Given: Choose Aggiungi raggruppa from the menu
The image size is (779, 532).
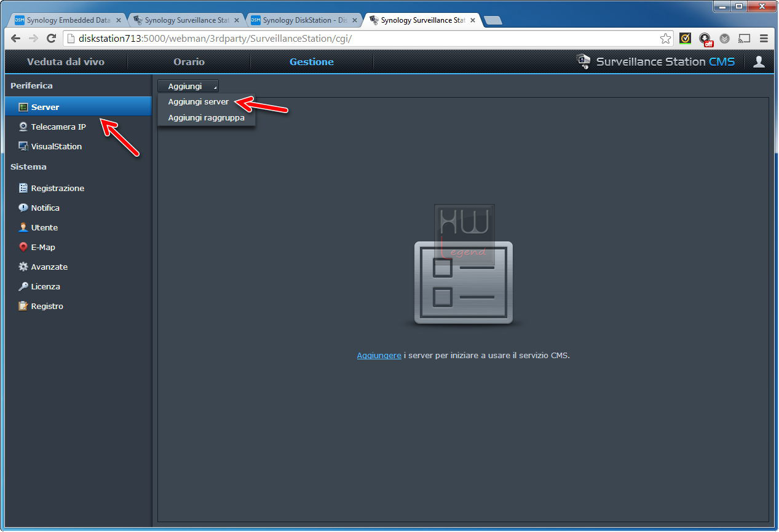Looking at the screenshot, I should (206, 117).
